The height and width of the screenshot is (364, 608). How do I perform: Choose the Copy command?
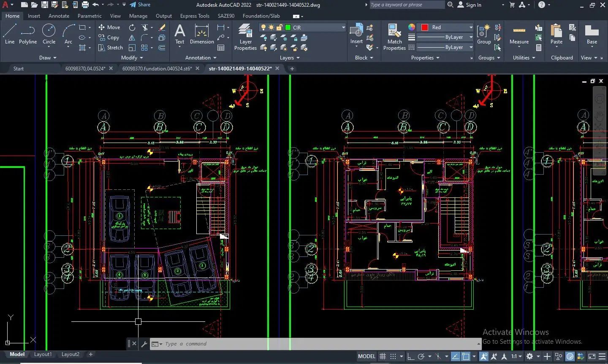109,38
